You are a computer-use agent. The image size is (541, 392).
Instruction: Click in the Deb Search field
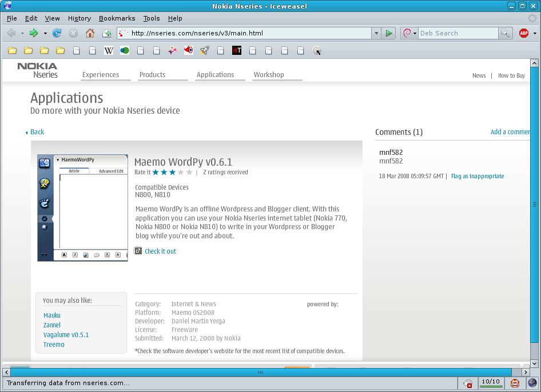coord(458,33)
